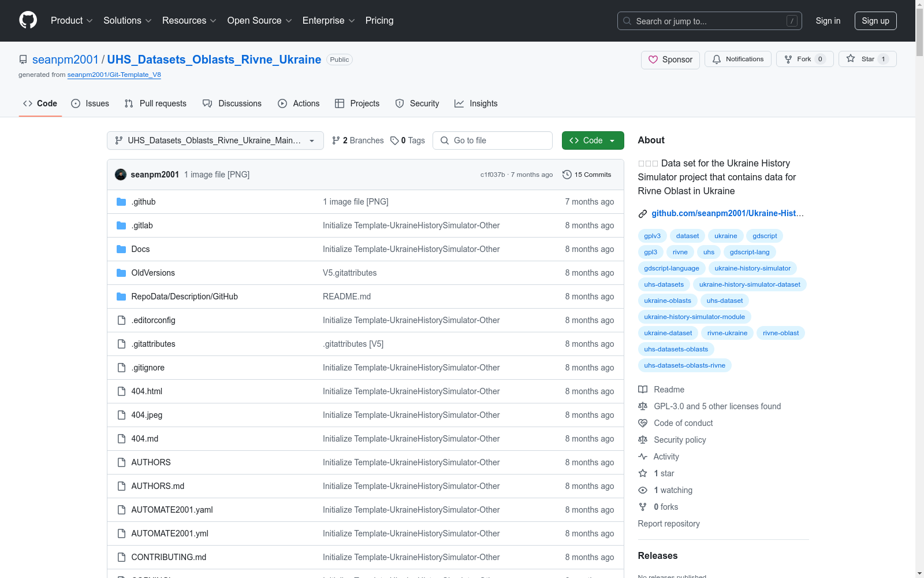The height and width of the screenshot is (578, 924).
Task: Click the Tags tag icon
Action: (394, 140)
